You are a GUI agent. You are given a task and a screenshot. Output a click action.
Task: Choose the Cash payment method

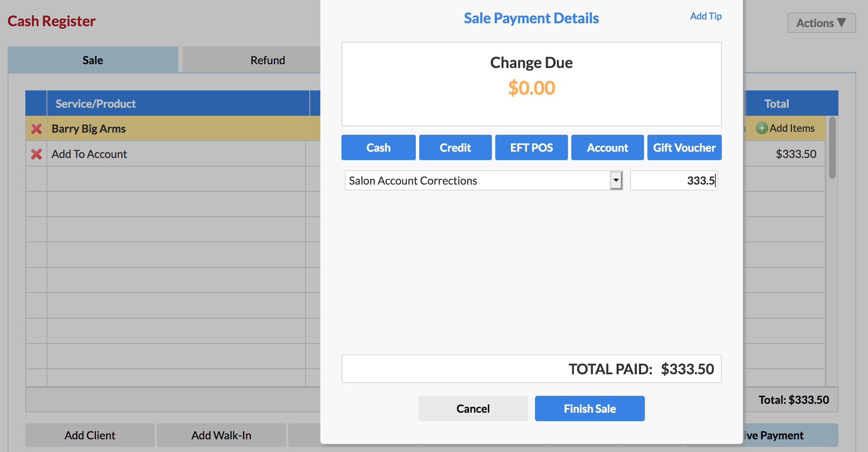pos(379,147)
